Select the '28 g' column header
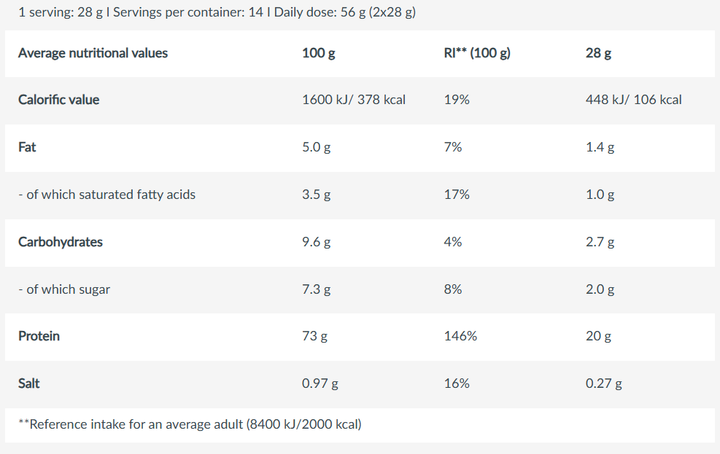 [598, 53]
